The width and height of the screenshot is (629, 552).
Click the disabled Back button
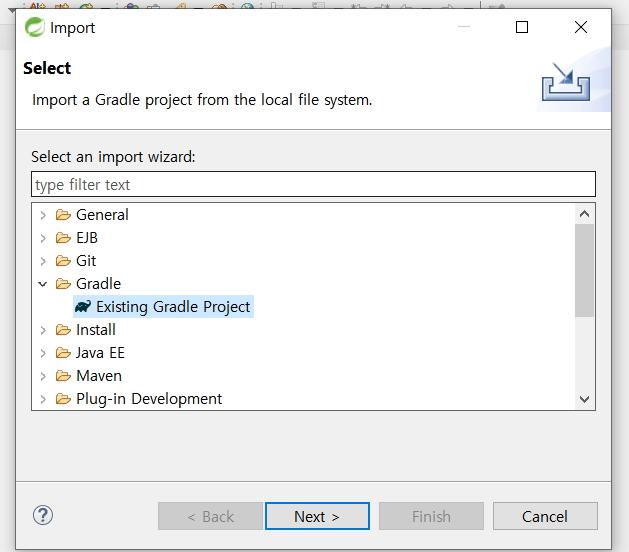210,516
